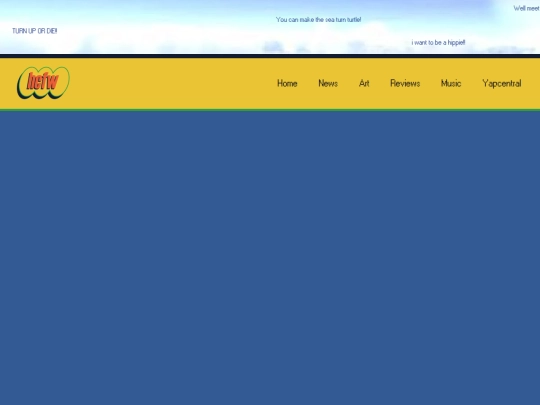
Task: Open the Music section
Action: coord(451,83)
